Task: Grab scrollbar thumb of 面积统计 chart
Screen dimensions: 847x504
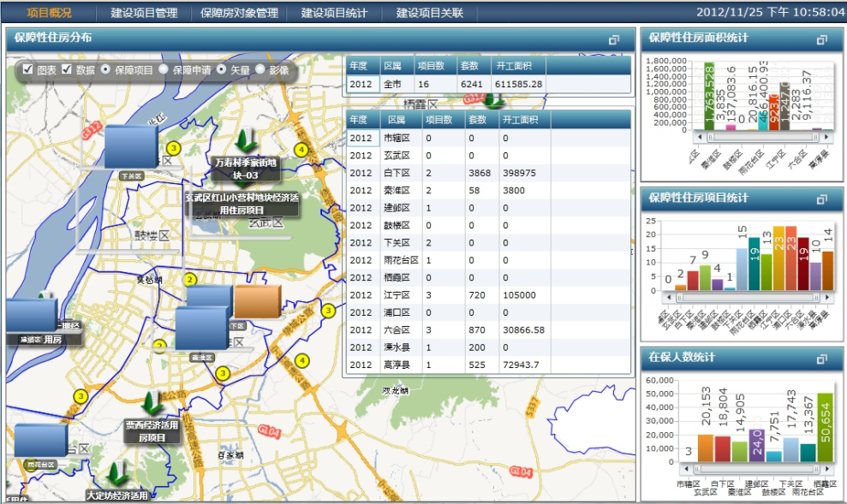Action: click(763, 137)
